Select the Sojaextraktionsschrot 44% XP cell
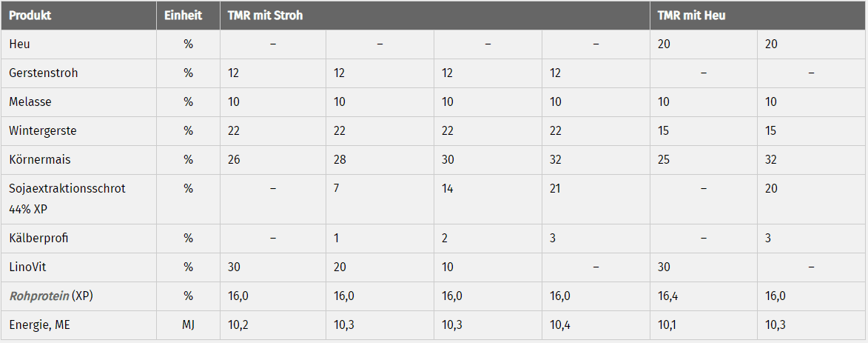 67,196
